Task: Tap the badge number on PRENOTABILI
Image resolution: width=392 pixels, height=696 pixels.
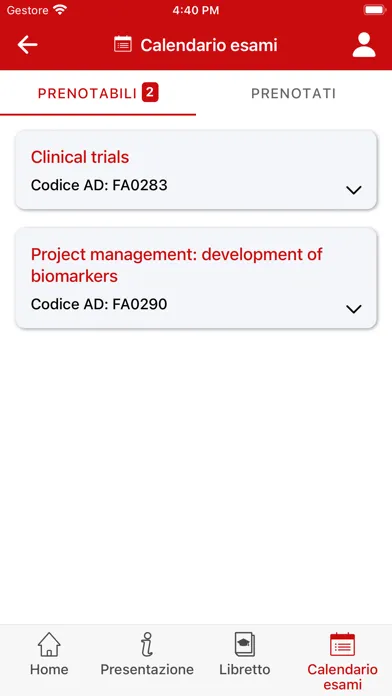Action: (150, 93)
